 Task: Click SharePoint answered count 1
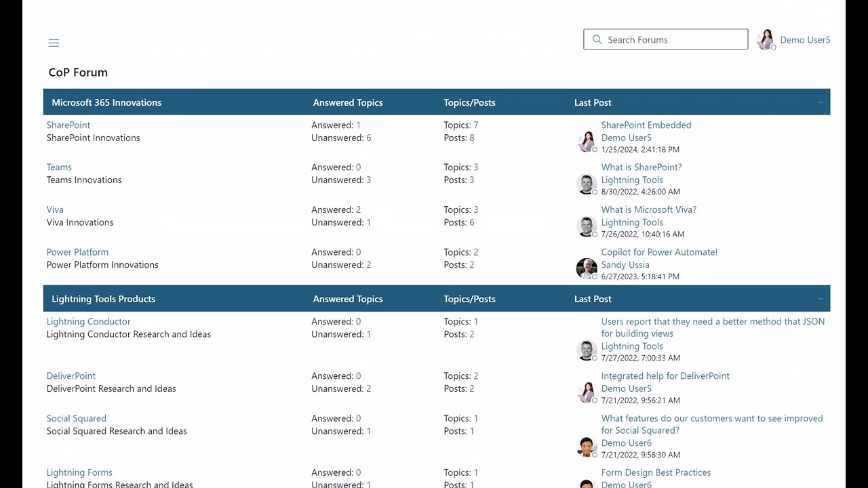(358, 125)
